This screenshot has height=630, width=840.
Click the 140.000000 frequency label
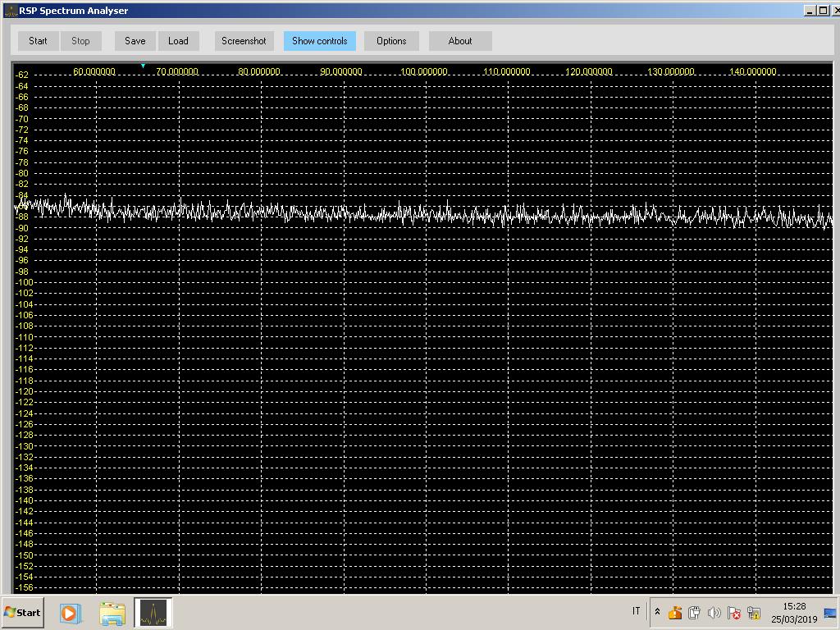pyautogui.click(x=753, y=71)
